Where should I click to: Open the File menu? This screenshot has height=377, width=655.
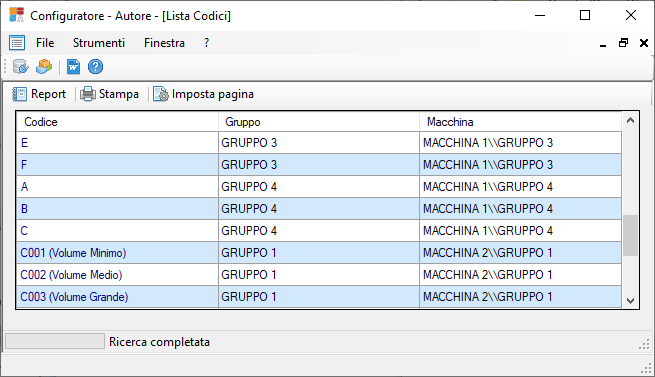pyautogui.click(x=45, y=43)
